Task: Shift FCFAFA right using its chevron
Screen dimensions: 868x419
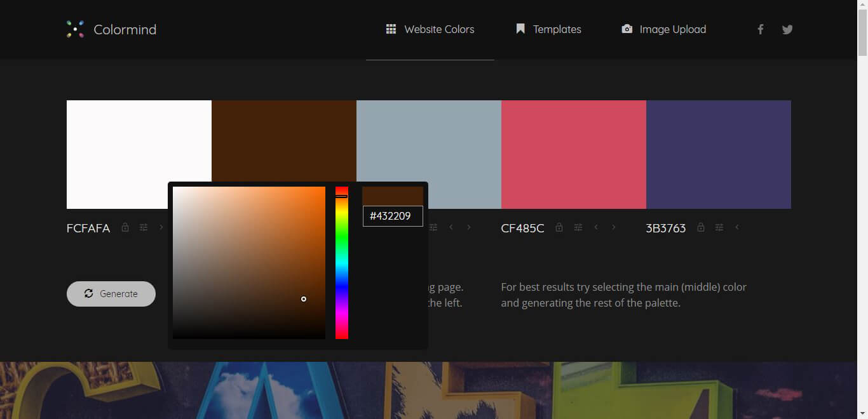Action: tap(160, 227)
